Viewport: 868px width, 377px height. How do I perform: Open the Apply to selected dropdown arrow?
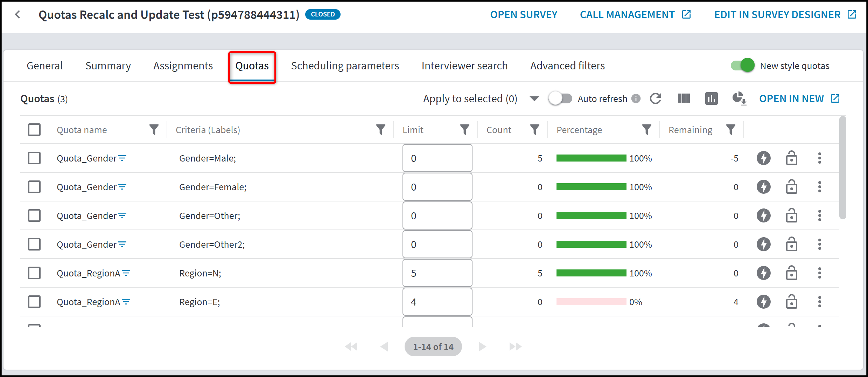[534, 99]
